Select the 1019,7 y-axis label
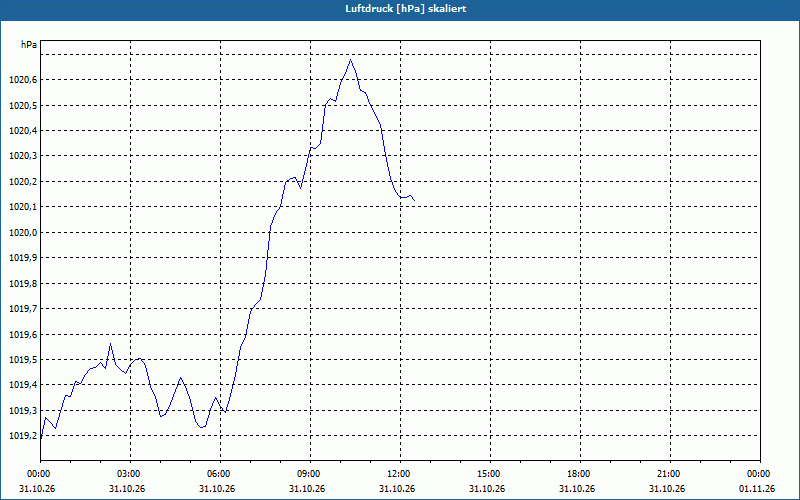Screen dimensions: 800x500 click(x=23, y=309)
